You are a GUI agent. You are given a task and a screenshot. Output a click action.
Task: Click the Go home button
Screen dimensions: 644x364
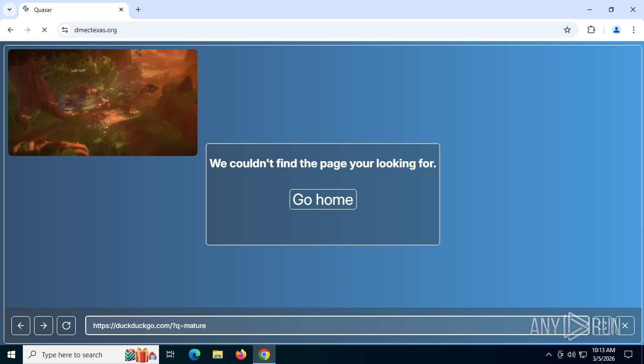[323, 200]
